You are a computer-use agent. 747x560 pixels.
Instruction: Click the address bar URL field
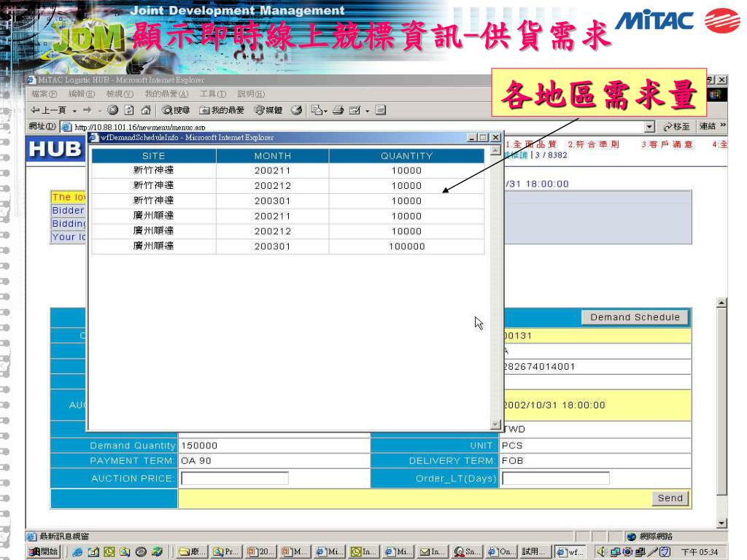coord(357,127)
